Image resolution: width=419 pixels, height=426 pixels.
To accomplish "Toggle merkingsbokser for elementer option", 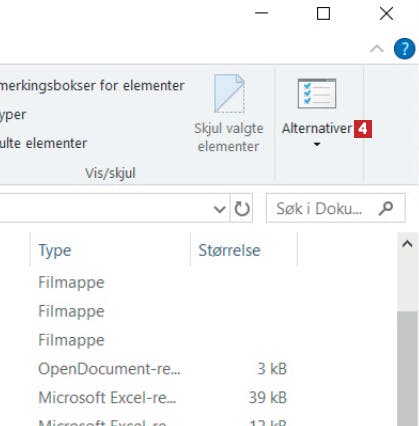I will (92, 86).
